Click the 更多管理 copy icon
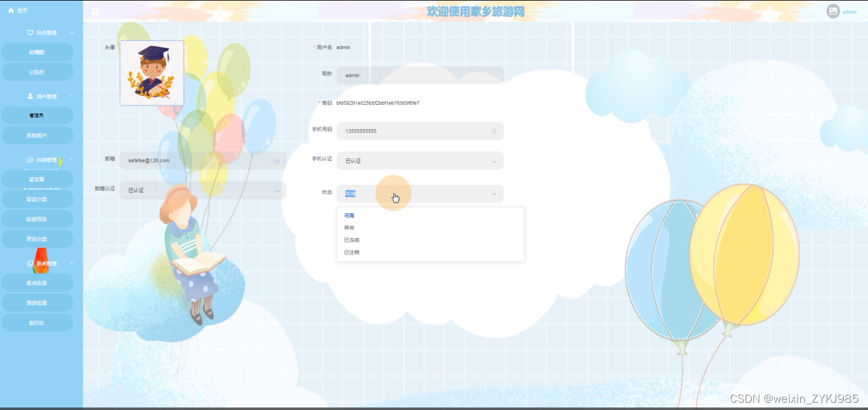Screen dimensions: 868x410 tap(30, 263)
